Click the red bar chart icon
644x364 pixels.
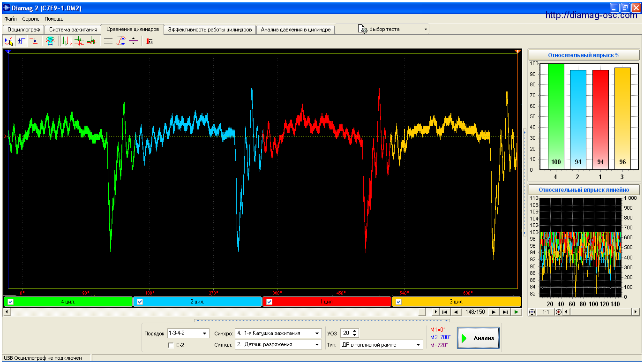(150, 41)
